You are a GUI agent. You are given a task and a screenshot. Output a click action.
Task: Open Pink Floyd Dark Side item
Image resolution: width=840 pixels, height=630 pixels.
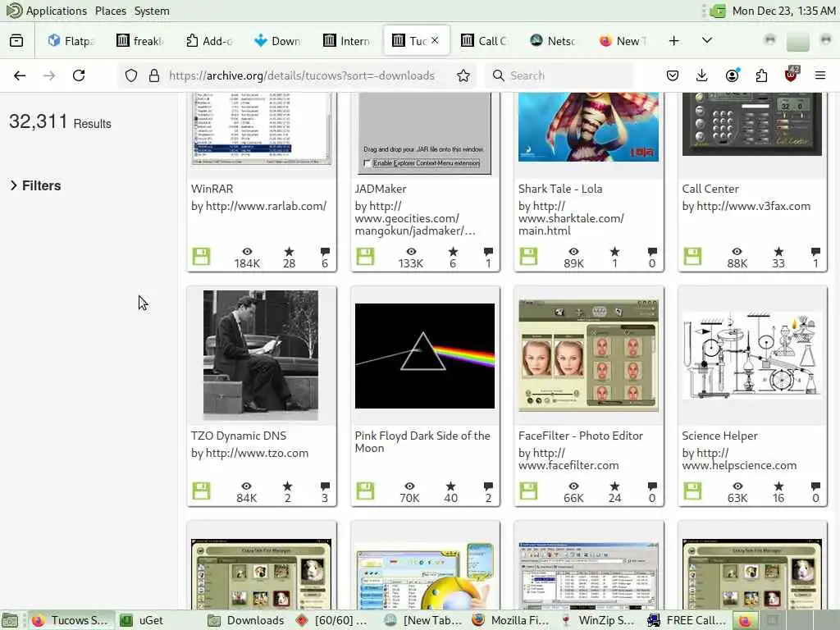click(422, 442)
